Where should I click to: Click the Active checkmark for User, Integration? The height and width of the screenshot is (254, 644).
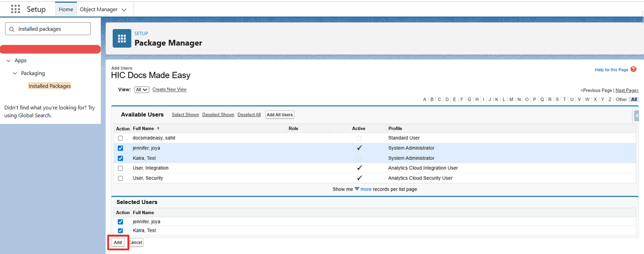pyautogui.click(x=359, y=168)
